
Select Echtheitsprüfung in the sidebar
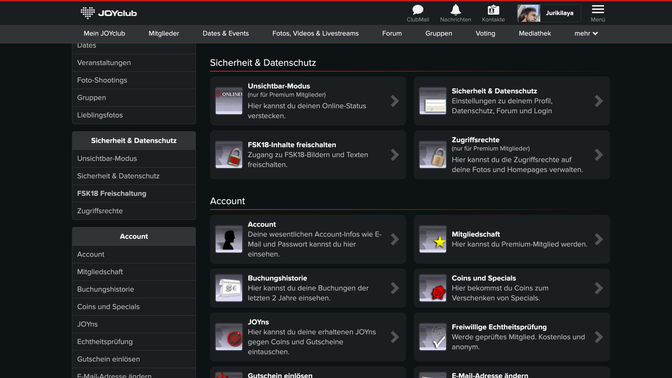click(x=134, y=342)
